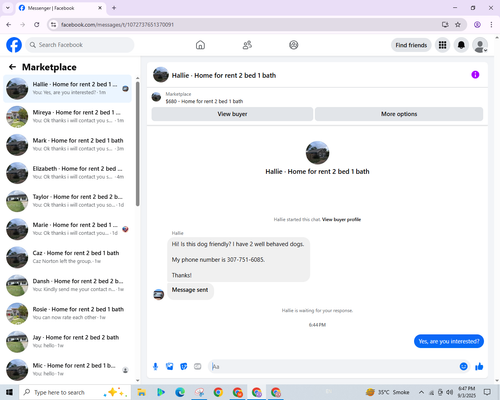Click Hallie's sidebar seen-status avatar
The width and height of the screenshot is (500, 400).
click(x=125, y=88)
